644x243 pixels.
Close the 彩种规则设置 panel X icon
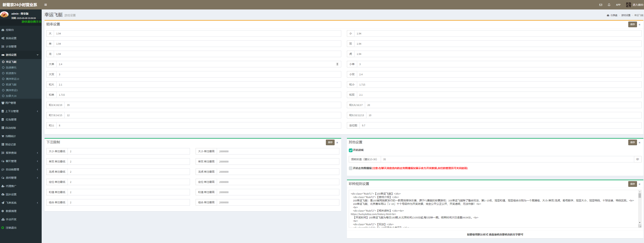coord(639,184)
